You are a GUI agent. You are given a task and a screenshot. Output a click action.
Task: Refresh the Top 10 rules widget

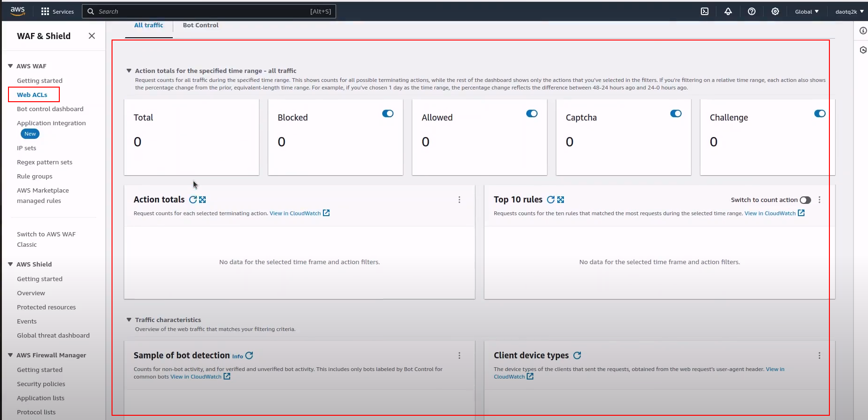[551, 200]
